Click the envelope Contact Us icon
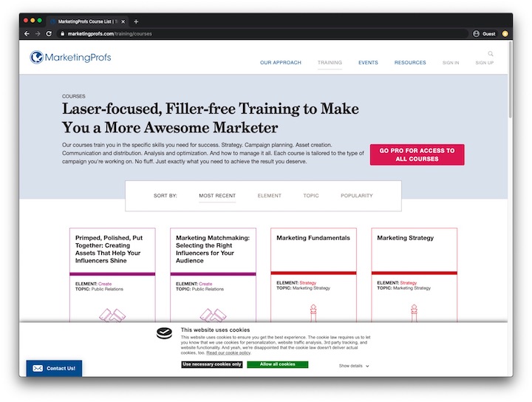532x402 pixels. click(x=38, y=368)
